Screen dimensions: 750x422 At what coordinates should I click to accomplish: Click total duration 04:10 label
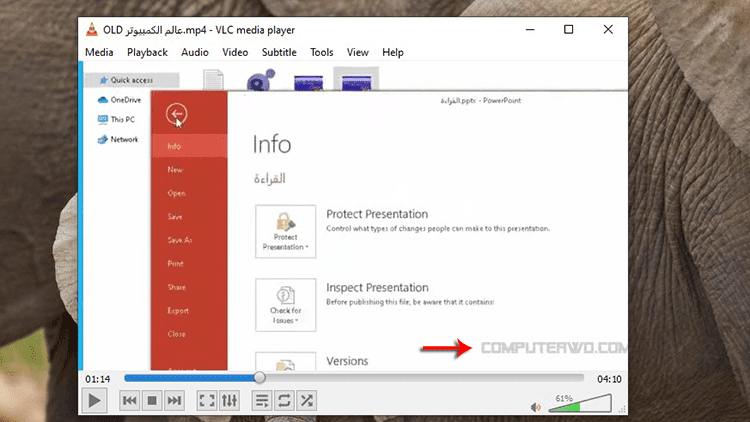(x=609, y=379)
